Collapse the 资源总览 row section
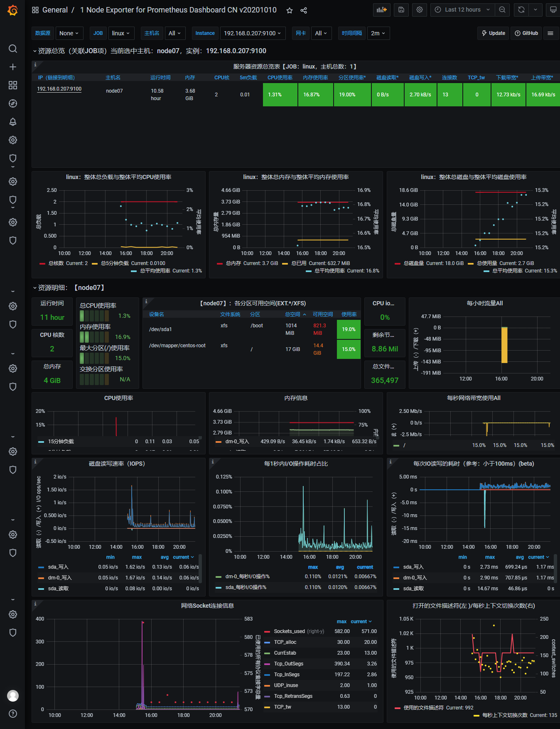The width and height of the screenshot is (560, 729). (x=150, y=51)
